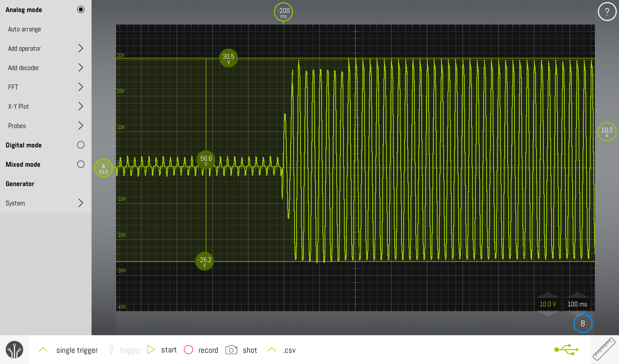Click the camera shot icon

coord(231,350)
